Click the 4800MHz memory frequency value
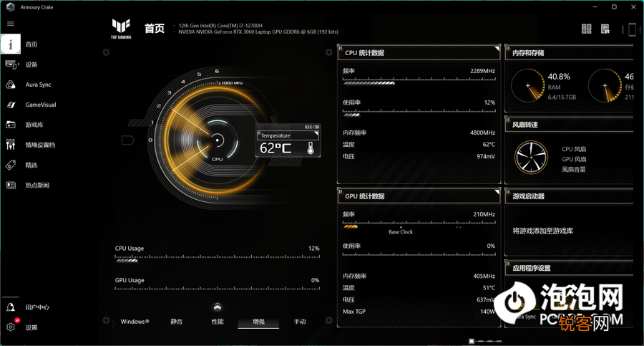 point(482,133)
